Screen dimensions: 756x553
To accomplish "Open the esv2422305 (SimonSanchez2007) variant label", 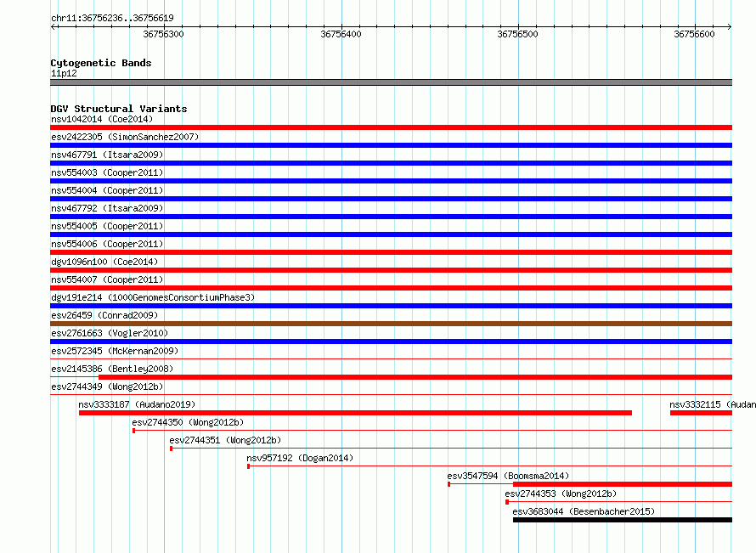I will coord(125,137).
